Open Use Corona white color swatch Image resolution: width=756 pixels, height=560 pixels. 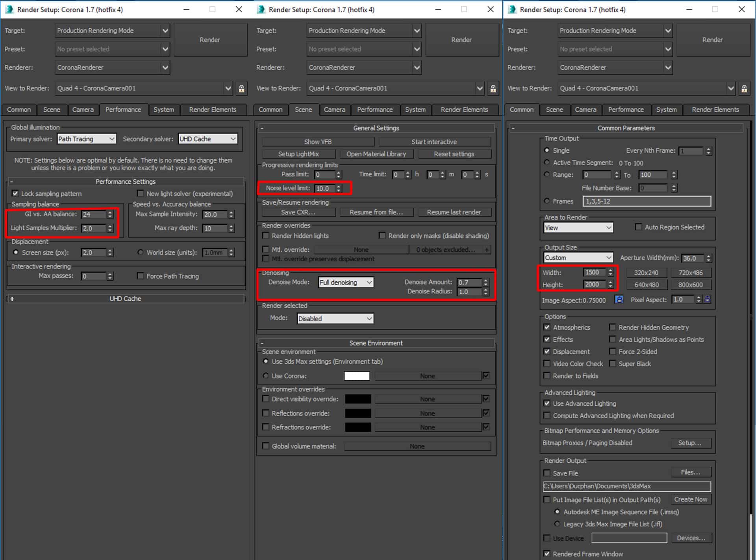click(357, 376)
